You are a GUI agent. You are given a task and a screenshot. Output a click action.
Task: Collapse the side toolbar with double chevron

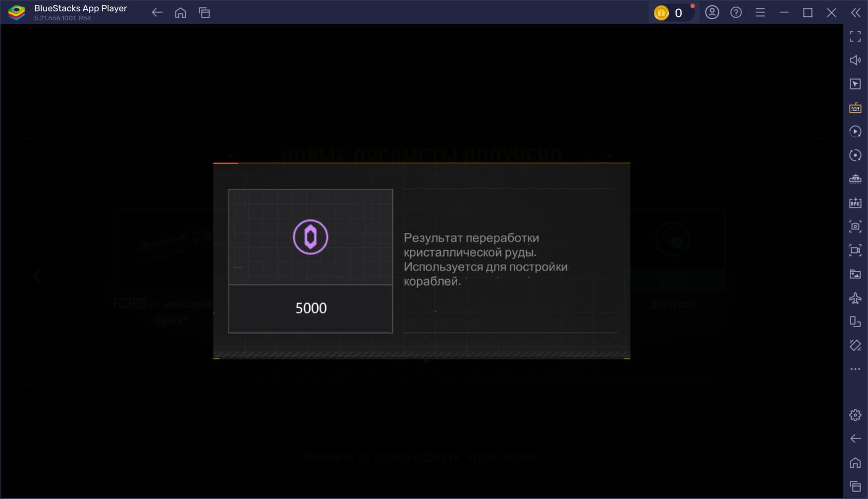point(856,12)
